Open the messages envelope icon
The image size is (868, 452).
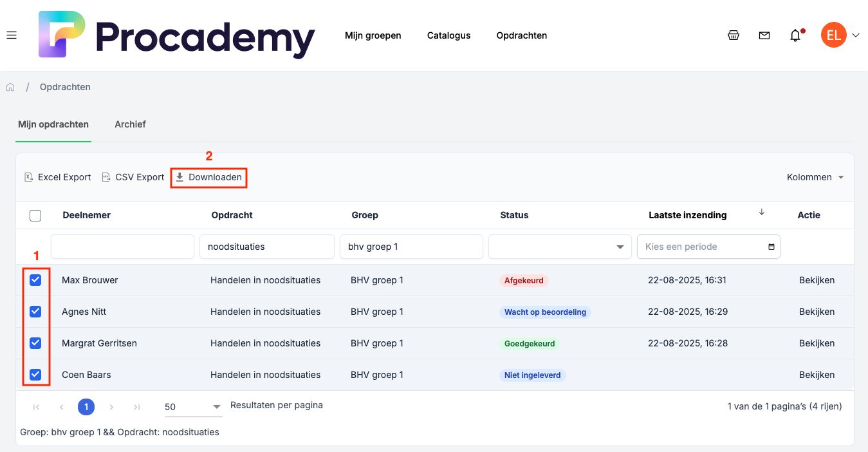pyautogui.click(x=764, y=35)
